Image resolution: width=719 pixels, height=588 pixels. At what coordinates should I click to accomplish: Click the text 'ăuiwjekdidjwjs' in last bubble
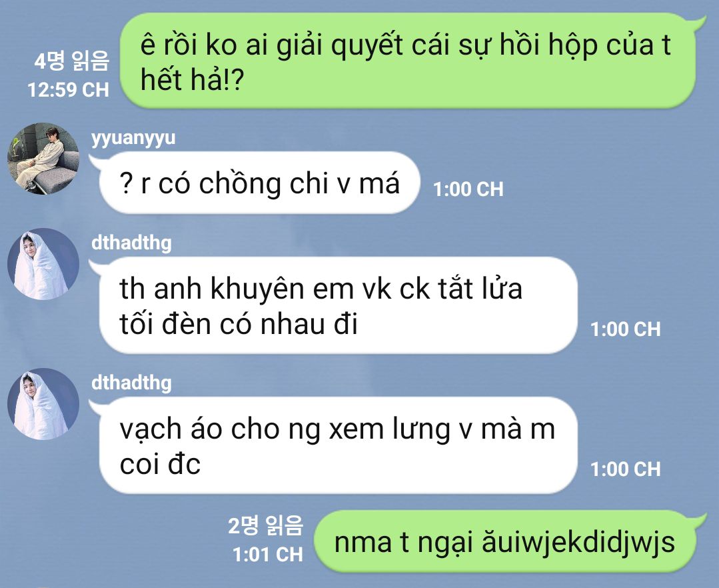coord(578,543)
